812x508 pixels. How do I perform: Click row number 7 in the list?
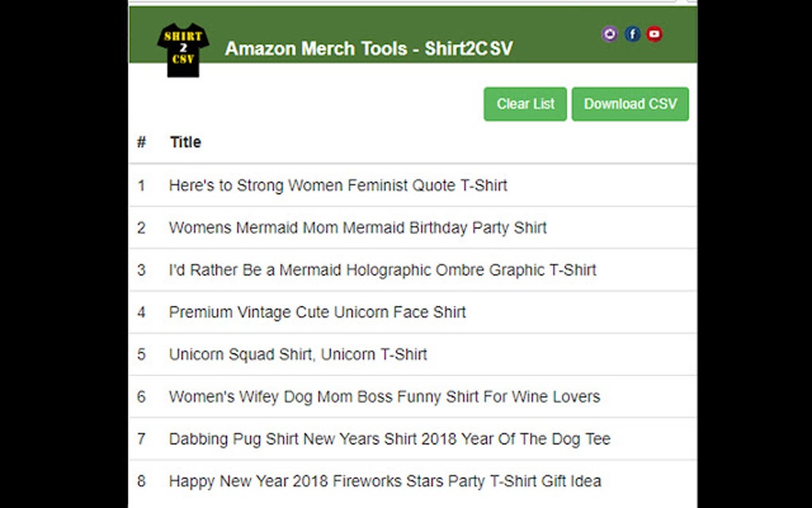(x=142, y=439)
